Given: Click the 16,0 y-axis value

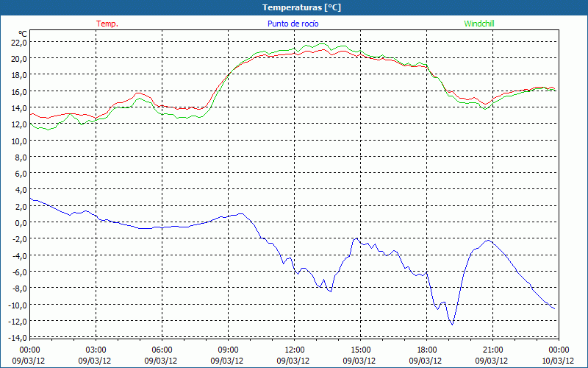Looking at the screenshot, I should 19,91.
